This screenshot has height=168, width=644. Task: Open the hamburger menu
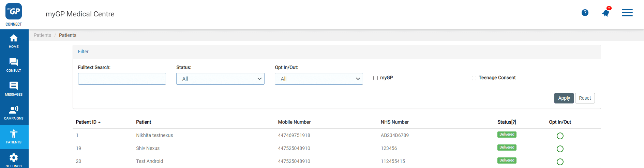point(627,13)
